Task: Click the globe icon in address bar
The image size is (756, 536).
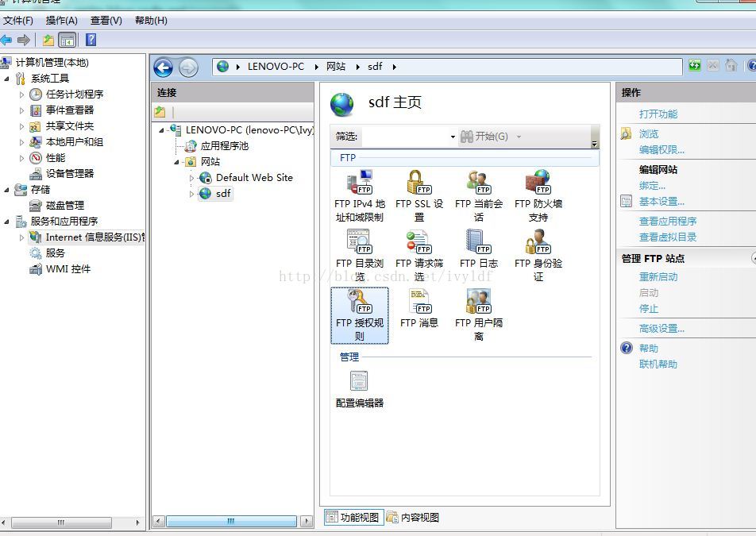Action: (222, 67)
